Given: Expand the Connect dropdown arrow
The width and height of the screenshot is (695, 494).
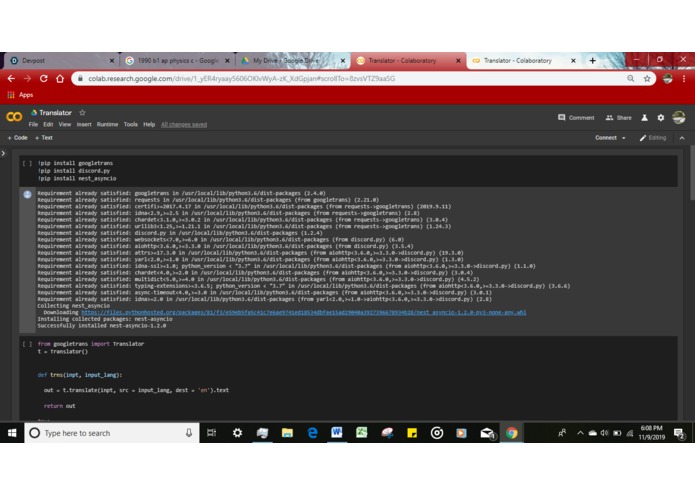Looking at the screenshot, I should tap(624, 138).
